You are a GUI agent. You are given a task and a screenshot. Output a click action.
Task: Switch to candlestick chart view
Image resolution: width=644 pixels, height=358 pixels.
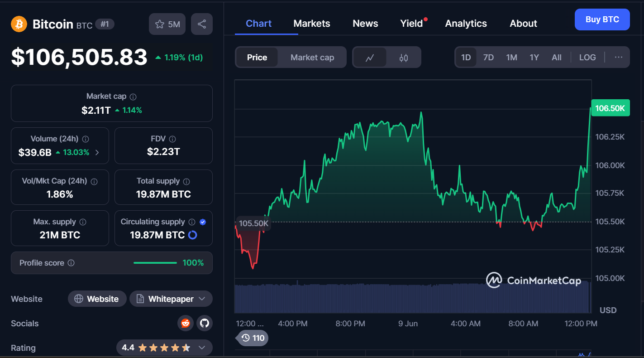[x=404, y=58]
